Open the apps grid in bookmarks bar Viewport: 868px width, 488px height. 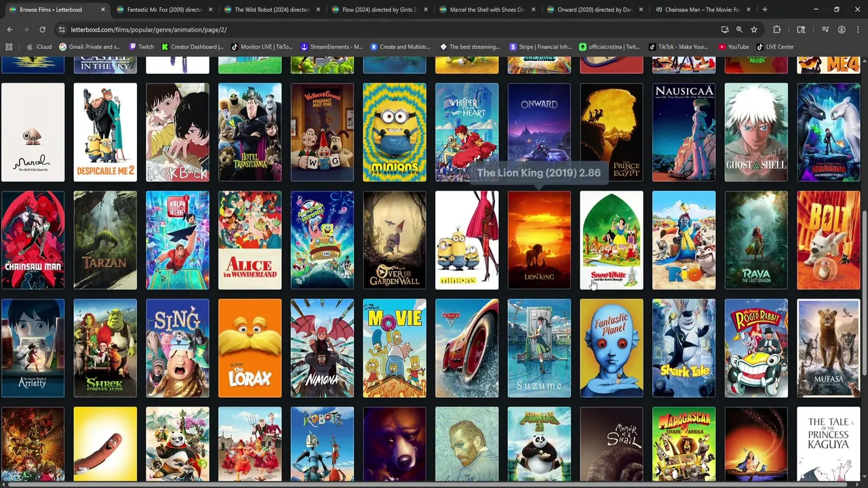tap(9, 47)
